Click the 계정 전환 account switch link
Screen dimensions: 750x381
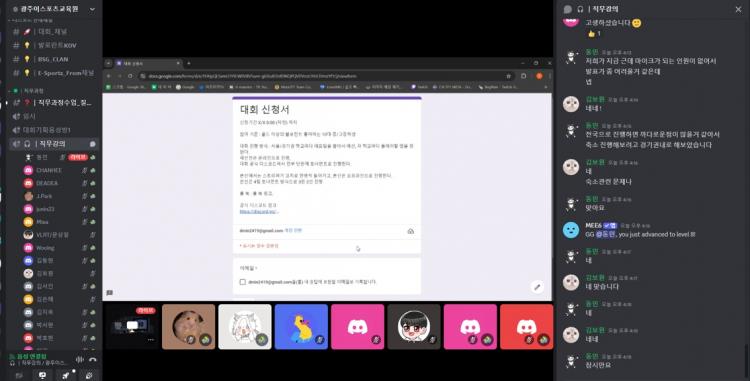293,230
